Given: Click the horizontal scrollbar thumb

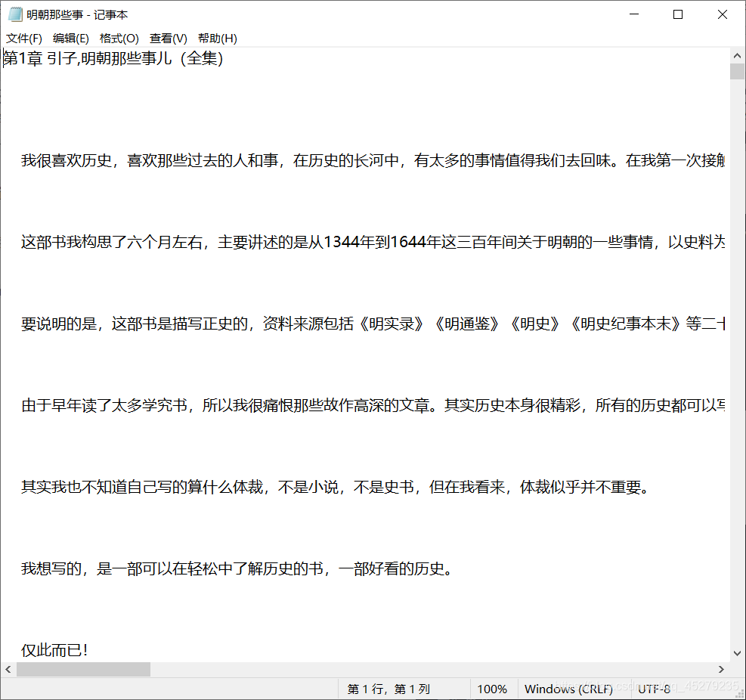Looking at the screenshot, I should click(83, 670).
